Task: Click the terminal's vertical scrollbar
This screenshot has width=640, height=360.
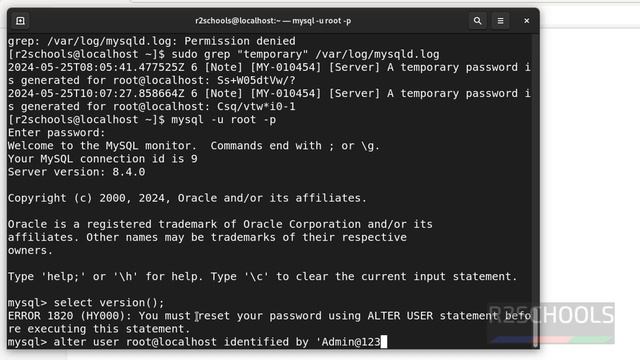Action: tap(535, 190)
